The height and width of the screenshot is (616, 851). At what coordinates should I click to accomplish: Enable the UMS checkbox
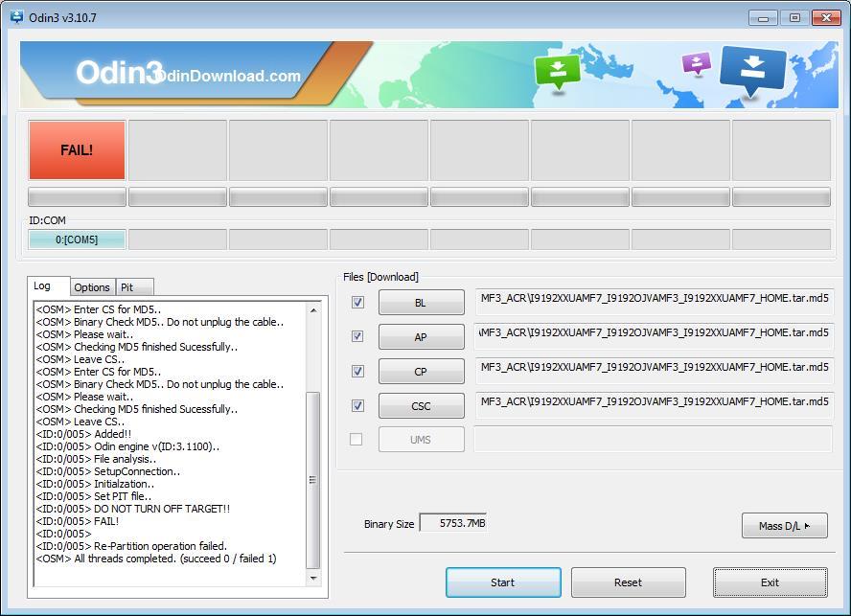coord(357,440)
